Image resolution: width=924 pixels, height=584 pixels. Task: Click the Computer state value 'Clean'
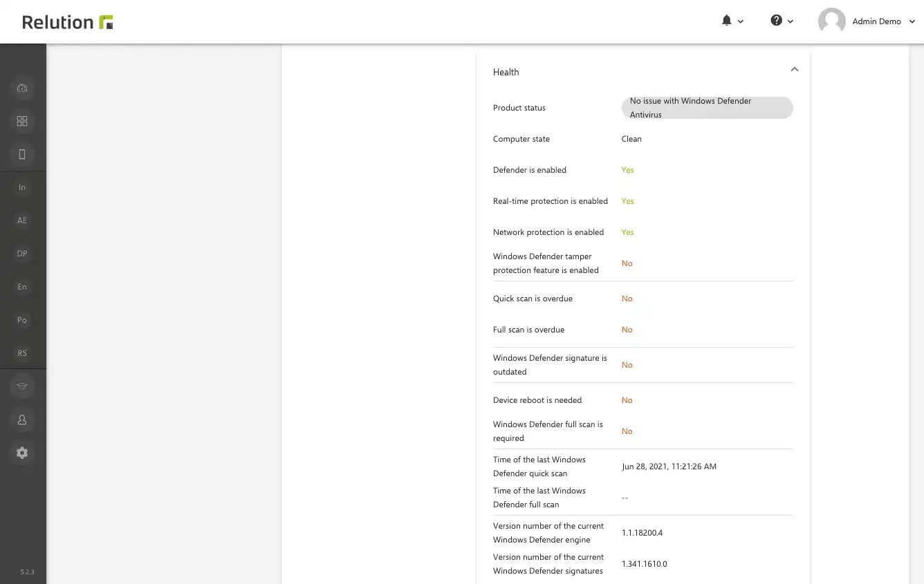[x=631, y=139]
